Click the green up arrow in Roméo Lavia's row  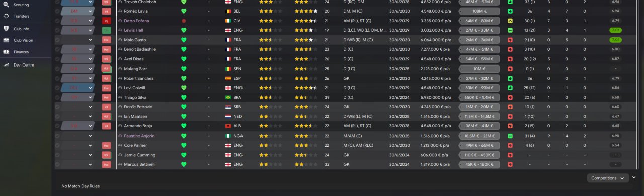(510, 11)
